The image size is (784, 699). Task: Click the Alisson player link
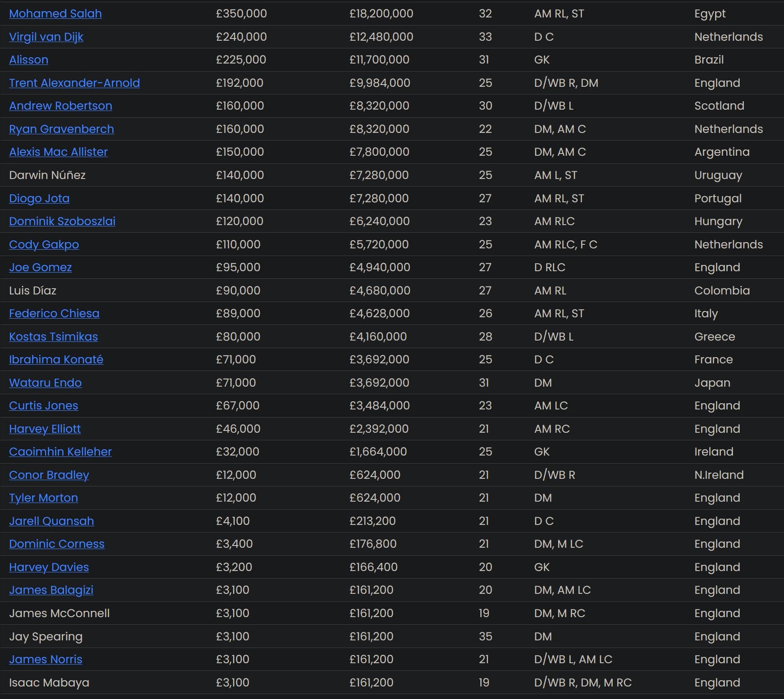coord(29,60)
